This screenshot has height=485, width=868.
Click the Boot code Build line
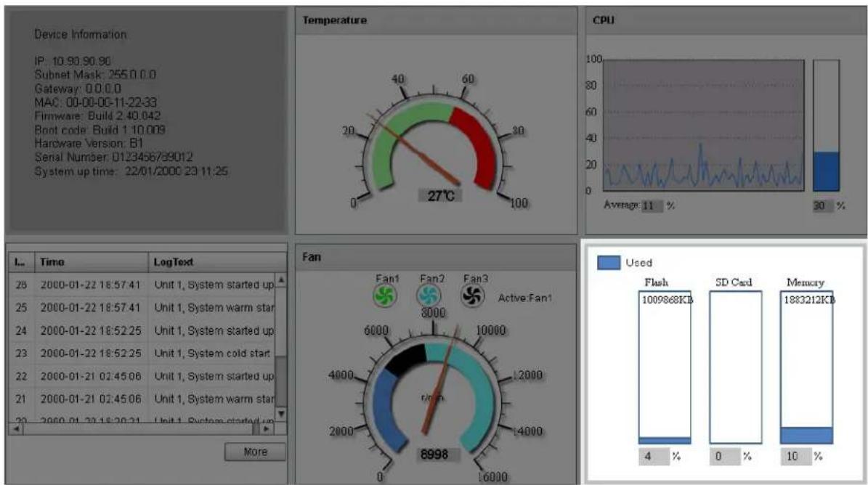(x=100, y=130)
